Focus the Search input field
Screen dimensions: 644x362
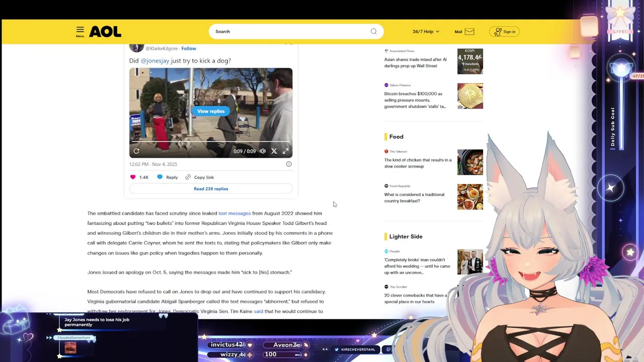tap(296, 32)
